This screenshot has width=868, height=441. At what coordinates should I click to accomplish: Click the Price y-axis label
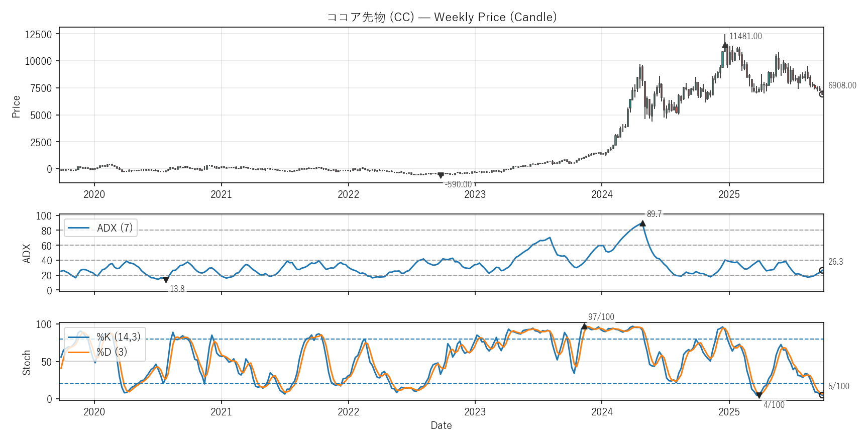tap(16, 106)
